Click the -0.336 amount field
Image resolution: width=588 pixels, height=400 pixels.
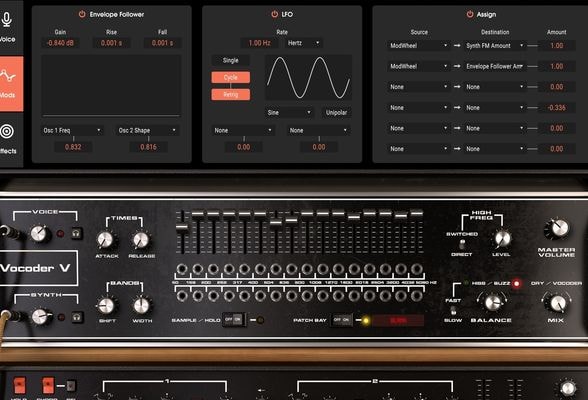tap(556, 108)
